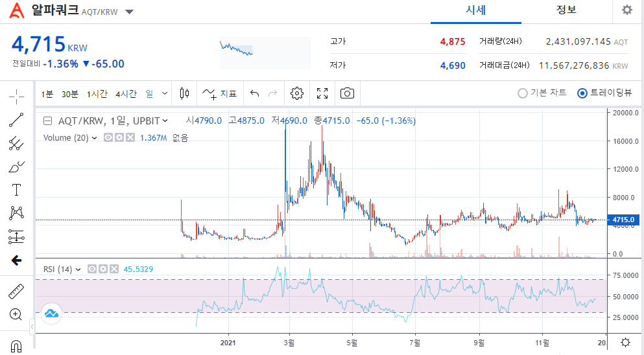Select the ruler measure tool
This screenshot has width=644, height=355.
[16, 292]
